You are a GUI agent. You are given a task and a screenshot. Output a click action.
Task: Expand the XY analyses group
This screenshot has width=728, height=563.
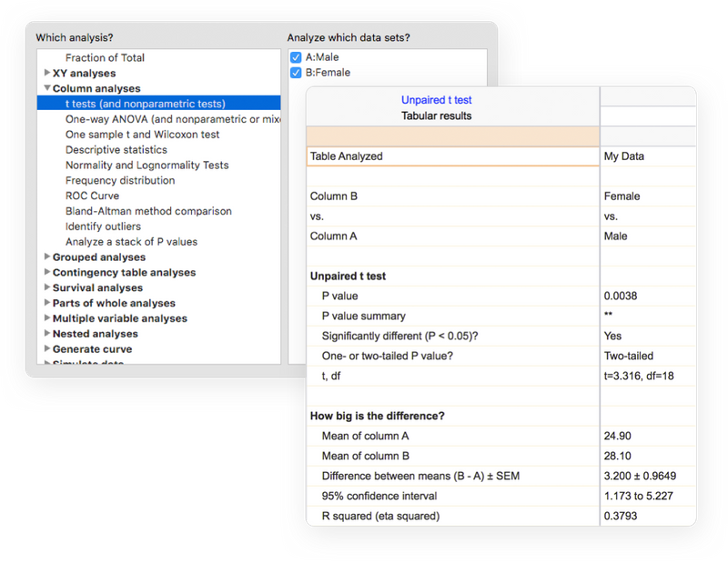(47, 73)
